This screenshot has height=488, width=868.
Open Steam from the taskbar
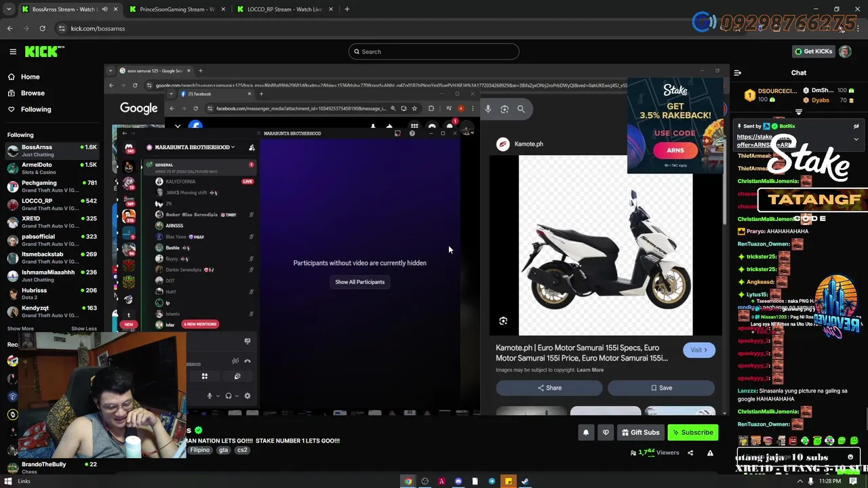pos(525,481)
